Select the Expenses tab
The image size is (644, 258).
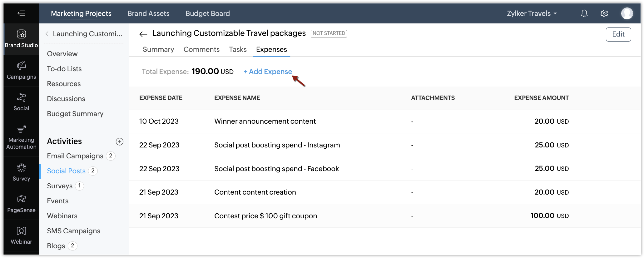[271, 49]
